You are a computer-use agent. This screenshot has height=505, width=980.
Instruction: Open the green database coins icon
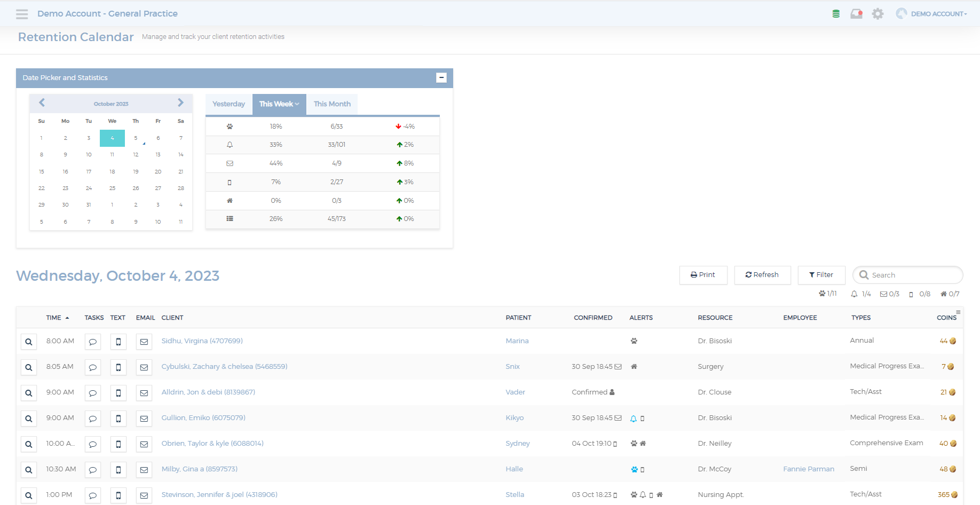click(x=836, y=14)
